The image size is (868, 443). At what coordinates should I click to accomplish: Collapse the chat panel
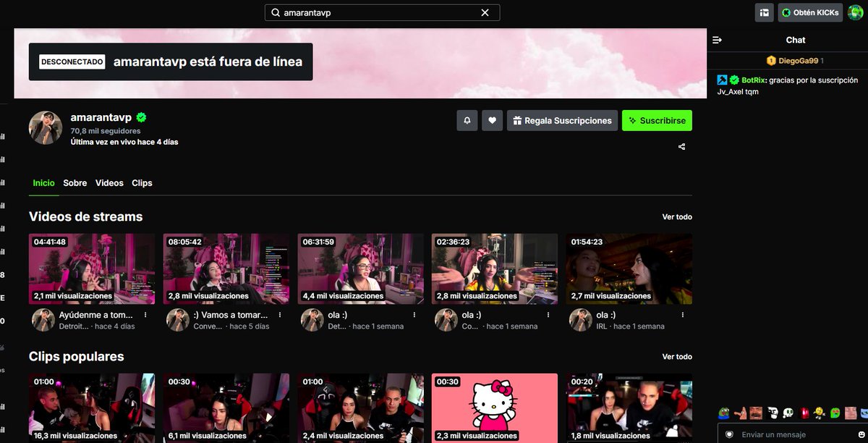[x=718, y=40]
